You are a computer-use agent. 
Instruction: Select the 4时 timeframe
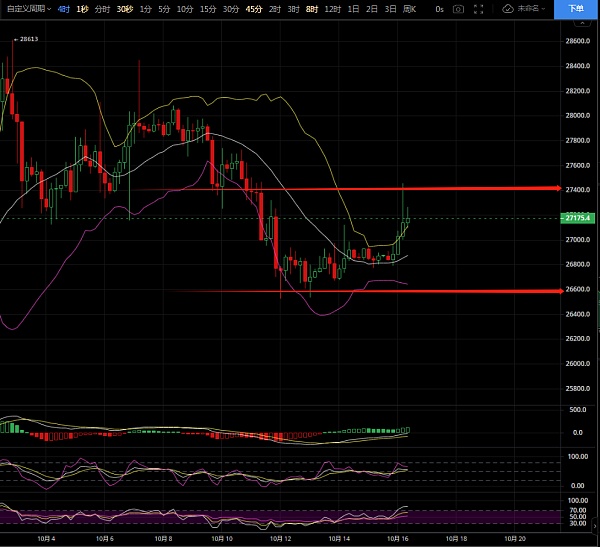pyautogui.click(x=64, y=8)
